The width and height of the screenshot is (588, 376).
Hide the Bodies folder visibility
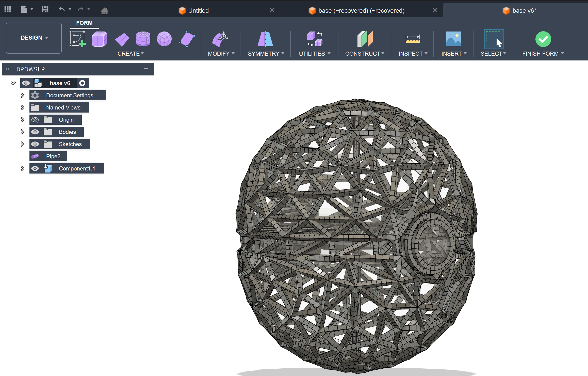point(35,132)
